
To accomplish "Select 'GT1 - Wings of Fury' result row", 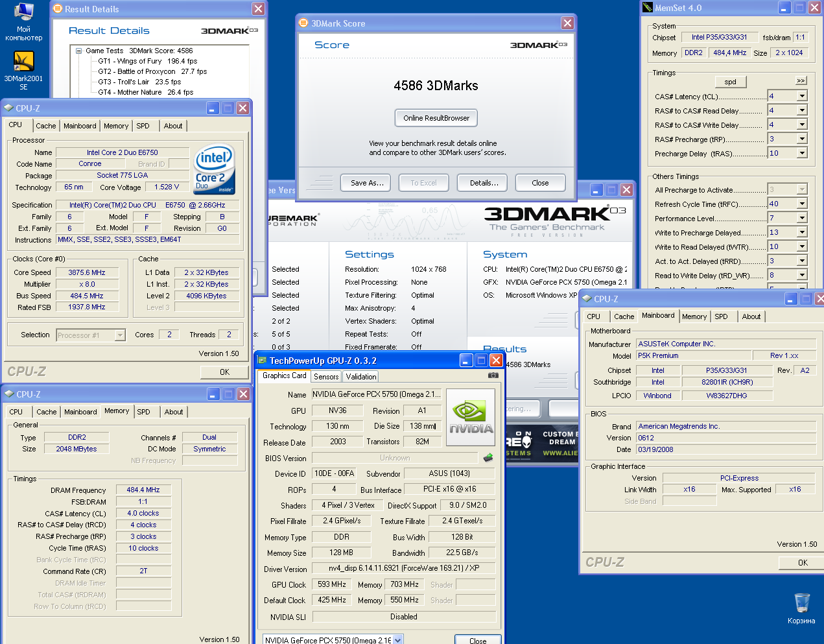I will [148, 61].
